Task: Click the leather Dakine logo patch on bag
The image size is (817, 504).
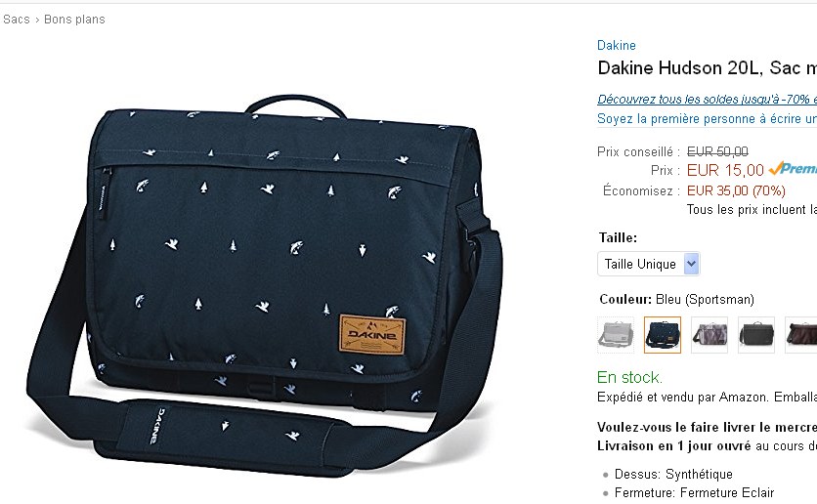Action: 372,334
